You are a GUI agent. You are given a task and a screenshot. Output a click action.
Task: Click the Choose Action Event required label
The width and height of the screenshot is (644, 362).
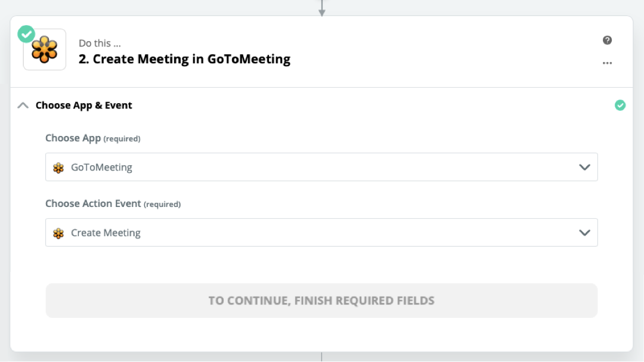(113, 204)
